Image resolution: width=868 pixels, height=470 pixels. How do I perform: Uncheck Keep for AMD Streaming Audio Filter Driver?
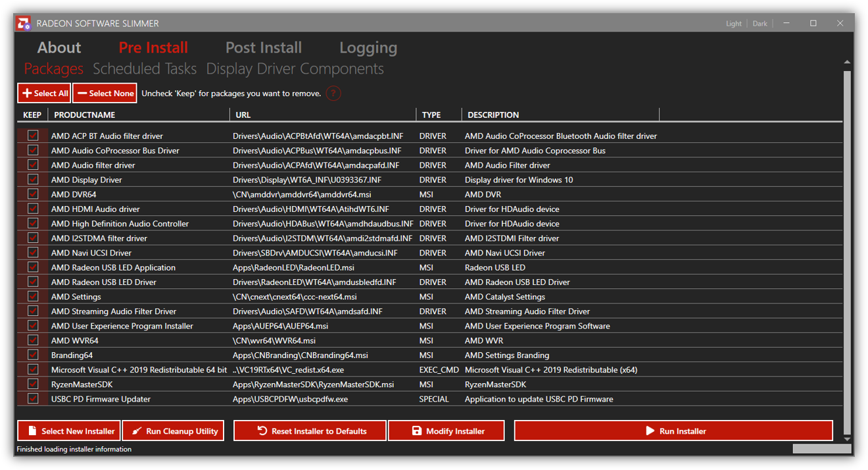pyautogui.click(x=33, y=311)
